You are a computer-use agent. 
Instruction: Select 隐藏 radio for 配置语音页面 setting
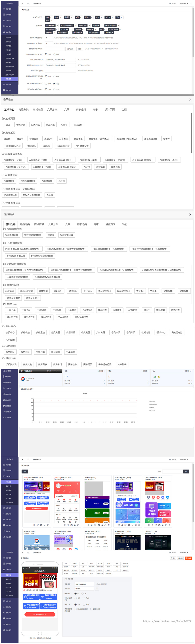[54, 76]
